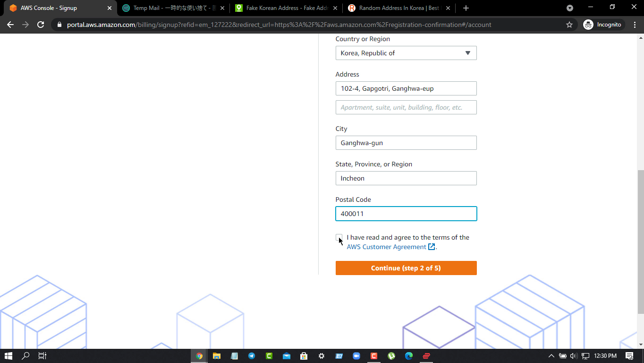Check the AWS Customer Agreement checkbox
This screenshot has width=644, height=363.
click(339, 237)
